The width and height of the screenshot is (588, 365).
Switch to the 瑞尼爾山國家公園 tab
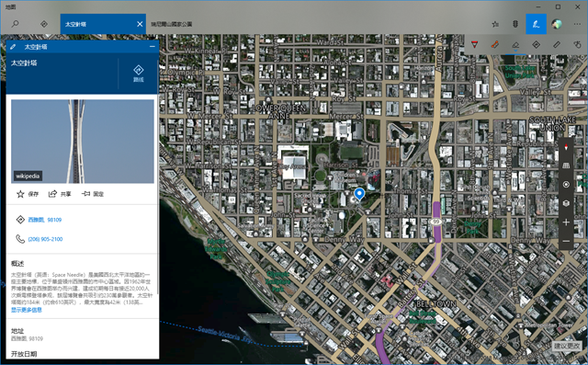point(172,24)
